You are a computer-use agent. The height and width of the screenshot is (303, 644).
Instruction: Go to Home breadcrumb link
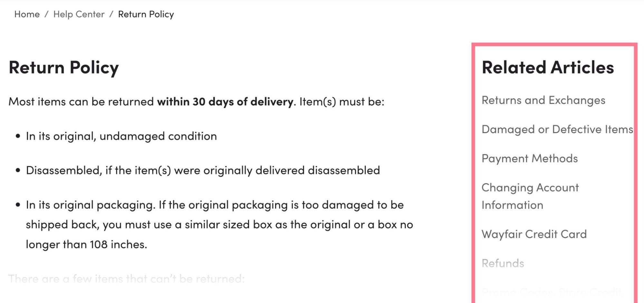point(27,14)
